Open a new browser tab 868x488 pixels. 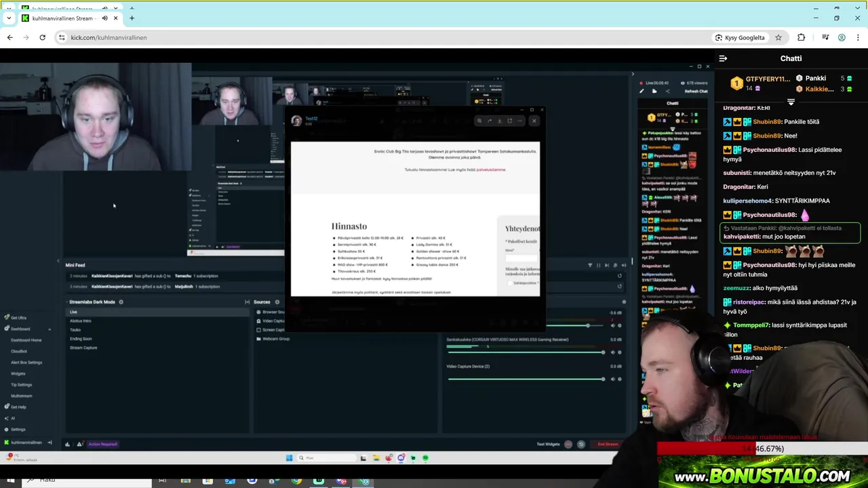pyautogui.click(x=132, y=18)
